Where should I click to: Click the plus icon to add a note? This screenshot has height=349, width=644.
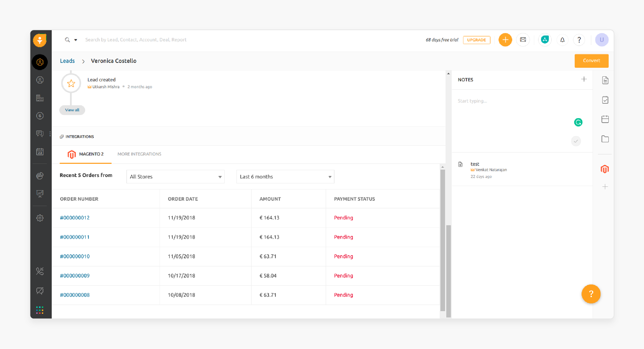(x=584, y=79)
